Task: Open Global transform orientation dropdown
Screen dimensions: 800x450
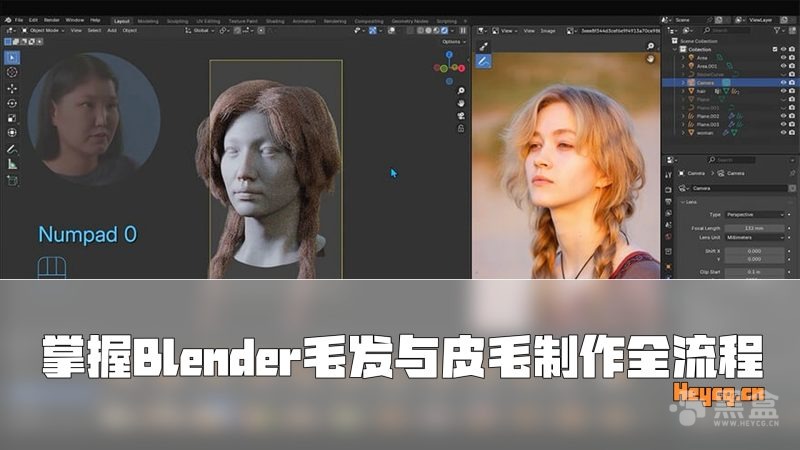Action: click(200, 31)
